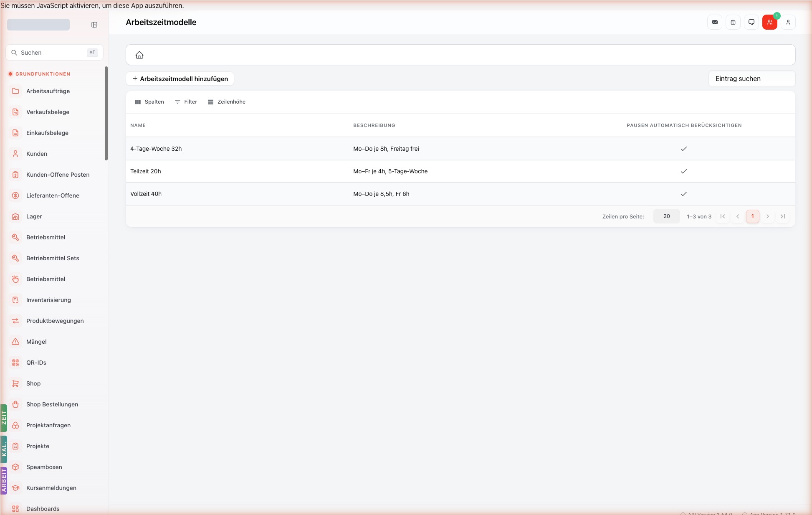Open rows per page dropdown showing 20
The width and height of the screenshot is (812, 515).
(666, 216)
